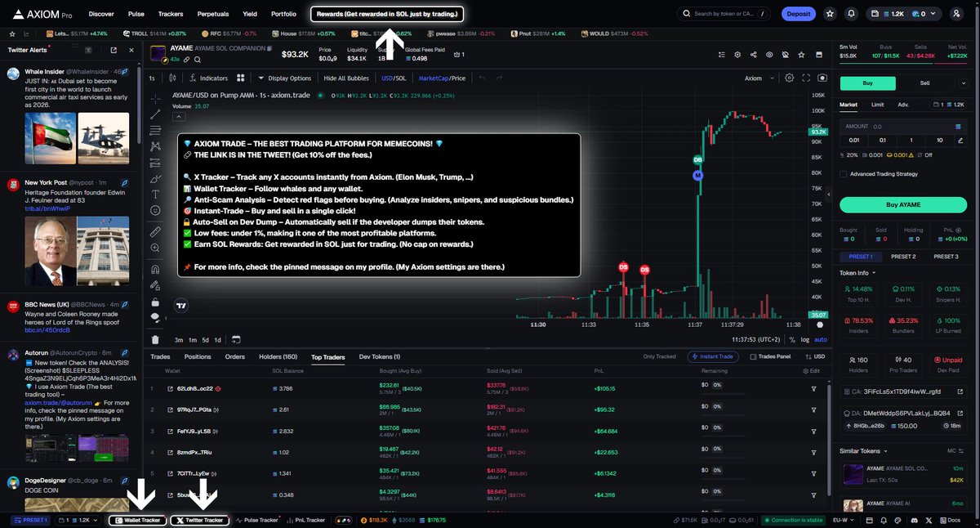The height and width of the screenshot is (528, 980).
Task: Click the watchlist star in top bar
Action: click(830, 14)
